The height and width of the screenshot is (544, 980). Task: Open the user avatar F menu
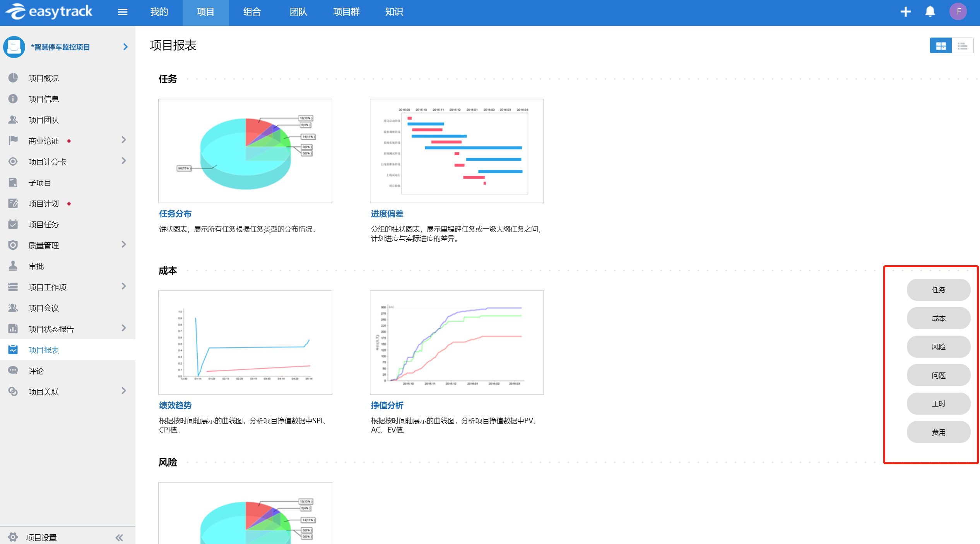point(958,12)
